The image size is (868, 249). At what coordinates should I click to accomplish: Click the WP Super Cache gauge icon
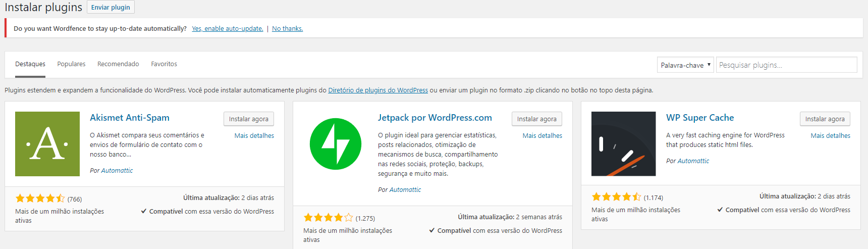tap(623, 144)
